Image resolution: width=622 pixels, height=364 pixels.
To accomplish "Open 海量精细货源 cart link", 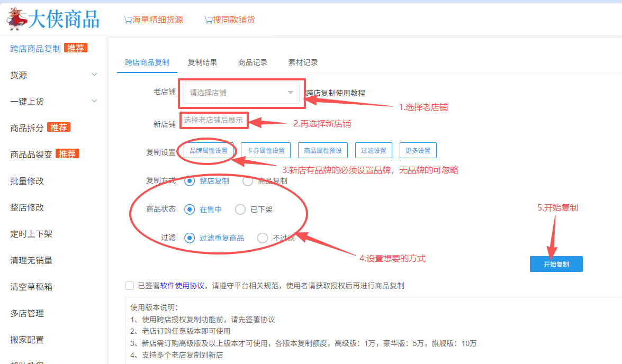I will click(x=154, y=20).
